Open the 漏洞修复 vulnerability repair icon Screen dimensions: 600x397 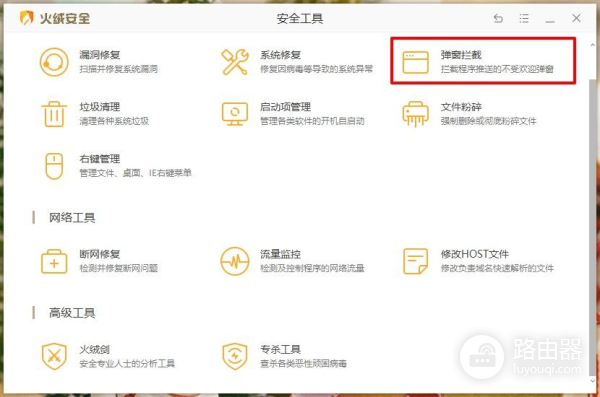coord(54,62)
